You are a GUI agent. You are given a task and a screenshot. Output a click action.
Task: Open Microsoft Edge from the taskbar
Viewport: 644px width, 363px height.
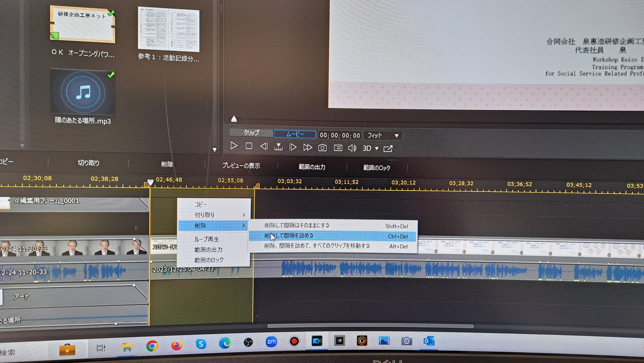point(225,343)
